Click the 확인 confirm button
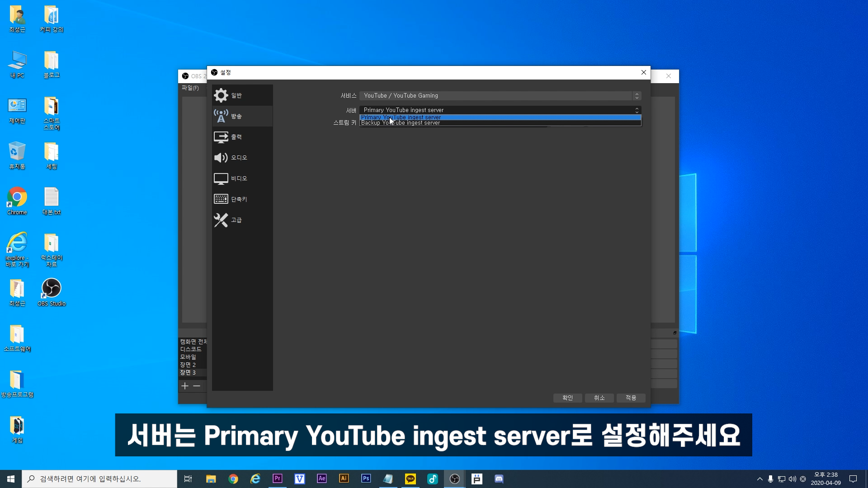 [567, 398]
